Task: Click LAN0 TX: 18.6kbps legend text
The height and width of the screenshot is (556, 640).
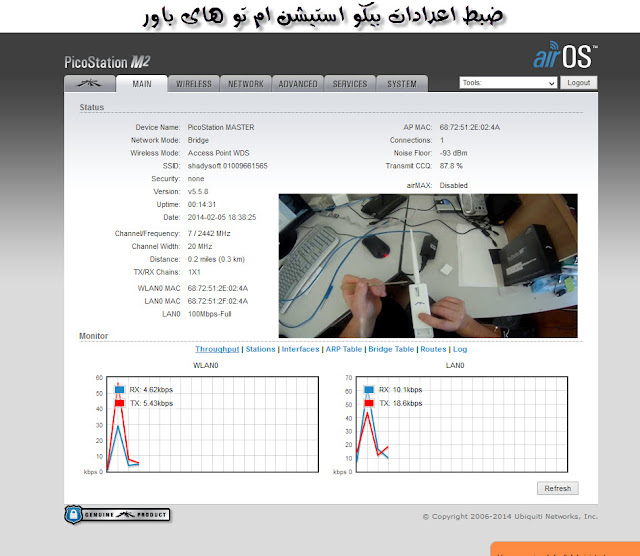Action: tap(401, 403)
